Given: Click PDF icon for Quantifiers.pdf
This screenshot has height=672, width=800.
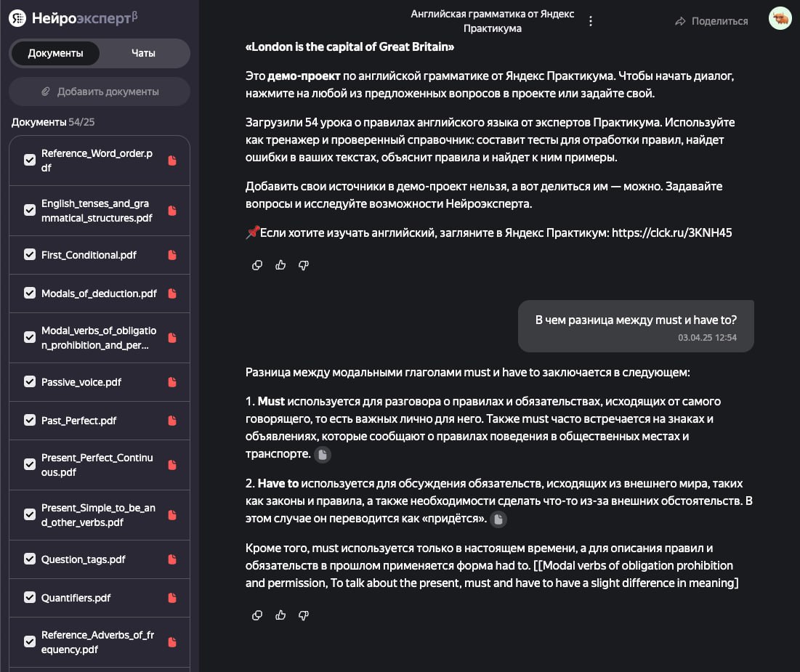Looking at the screenshot, I should [172, 597].
